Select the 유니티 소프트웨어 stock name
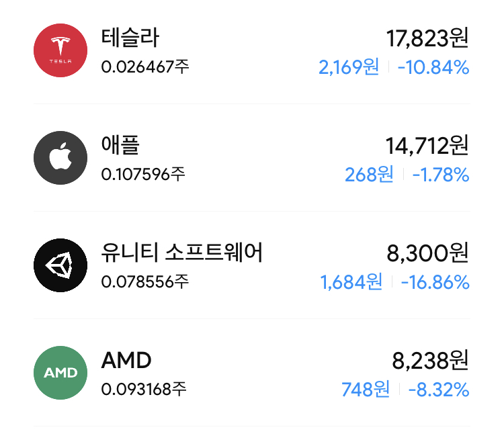The width and height of the screenshot is (504, 444). [181, 253]
